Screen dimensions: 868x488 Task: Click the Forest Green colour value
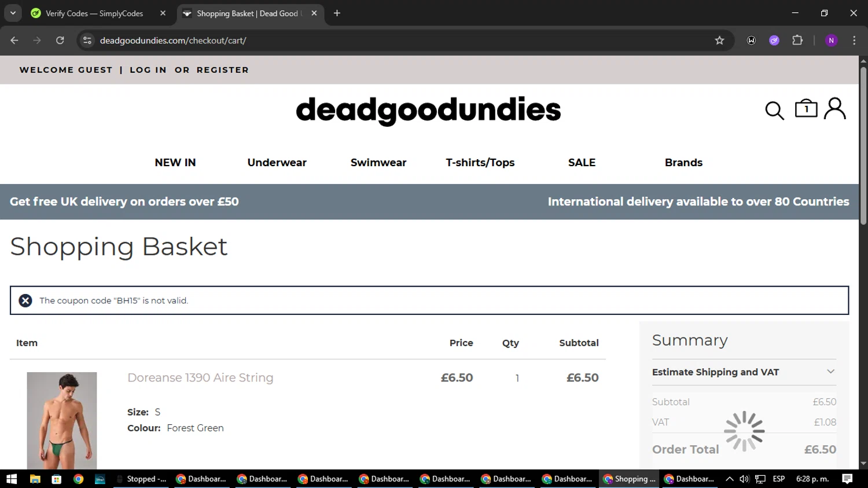(x=195, y=428)
